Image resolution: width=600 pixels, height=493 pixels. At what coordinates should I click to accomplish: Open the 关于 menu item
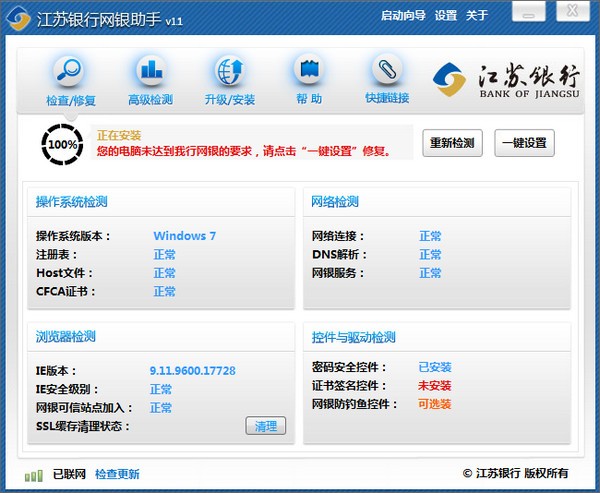tap(477, 15)
